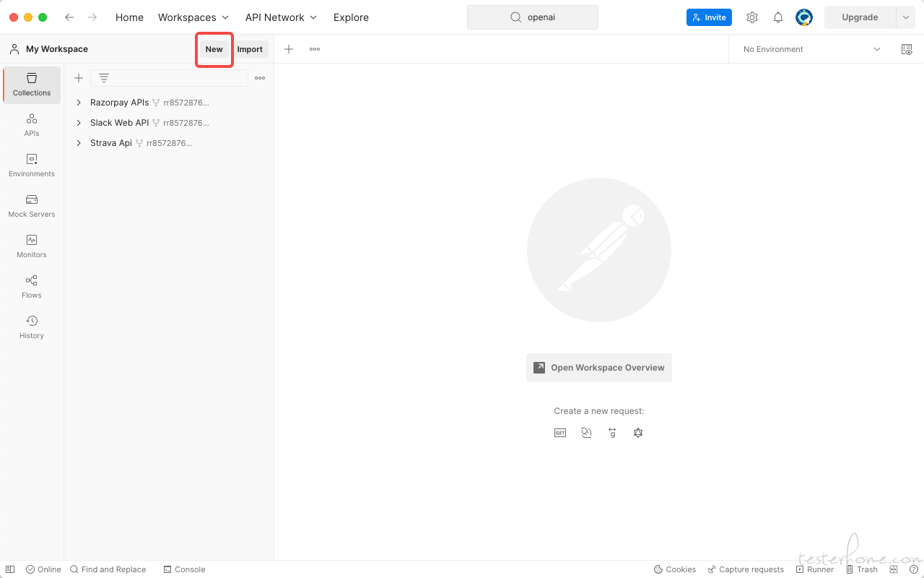Click the My Workspace title
Image resolution: width=924 pixels, height=578 pixels.
(57, 49)
